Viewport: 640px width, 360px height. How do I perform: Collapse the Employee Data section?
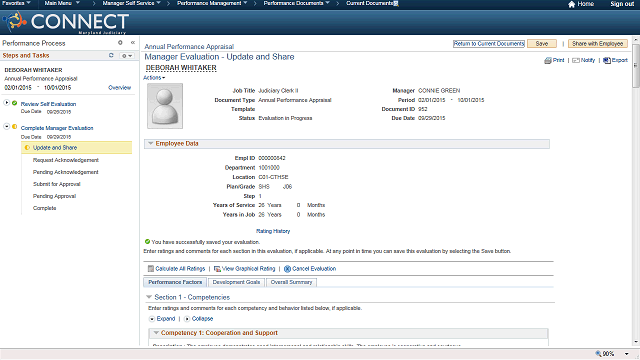pos(151,143)
